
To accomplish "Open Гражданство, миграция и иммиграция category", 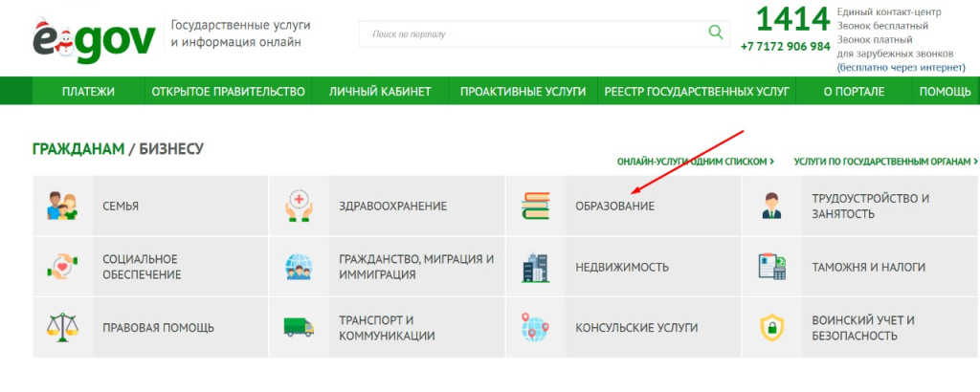I will 387,267.
